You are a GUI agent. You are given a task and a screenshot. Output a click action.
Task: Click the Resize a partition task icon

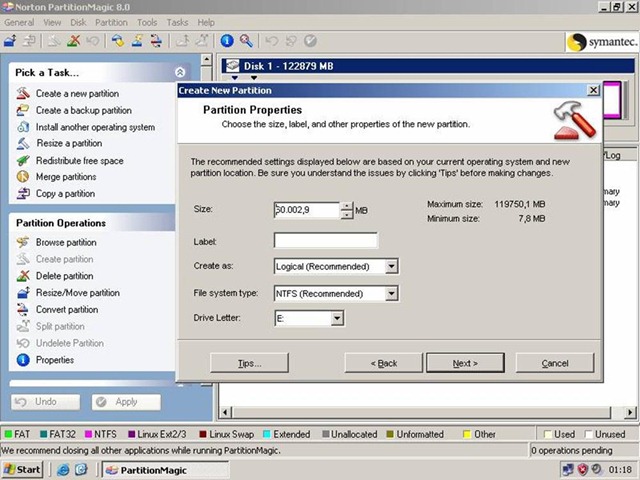(23, 143)
